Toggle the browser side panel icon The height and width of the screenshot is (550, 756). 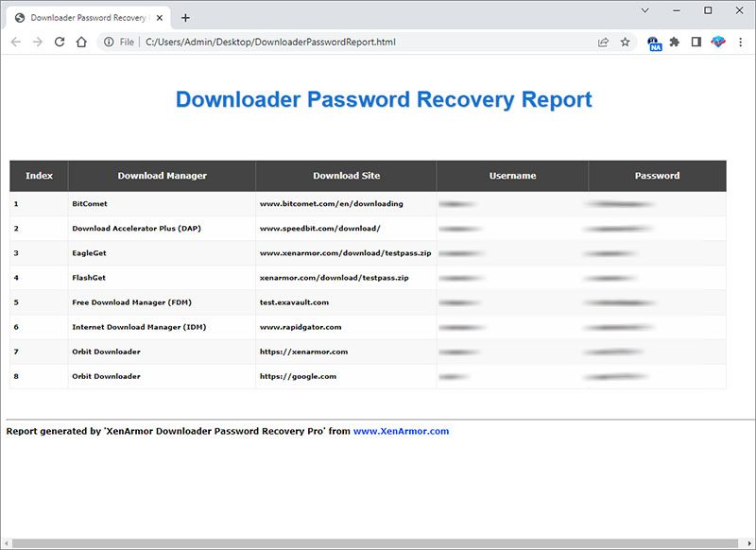click(696, 42)
